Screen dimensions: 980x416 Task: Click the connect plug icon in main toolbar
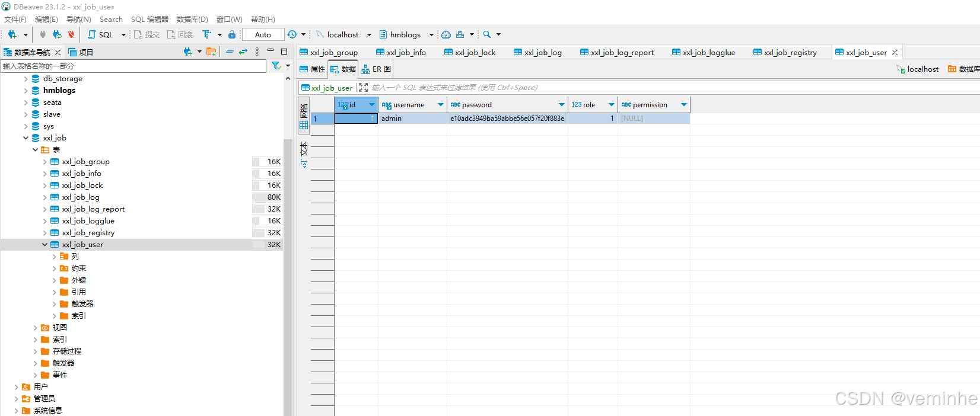(x=43, y=34)
